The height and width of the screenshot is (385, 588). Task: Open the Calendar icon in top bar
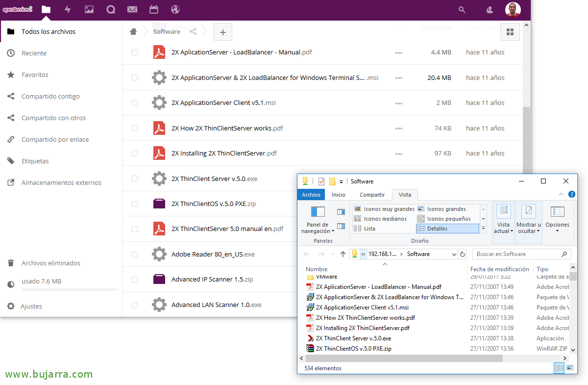pyautogui.click(x=153, y=9)
